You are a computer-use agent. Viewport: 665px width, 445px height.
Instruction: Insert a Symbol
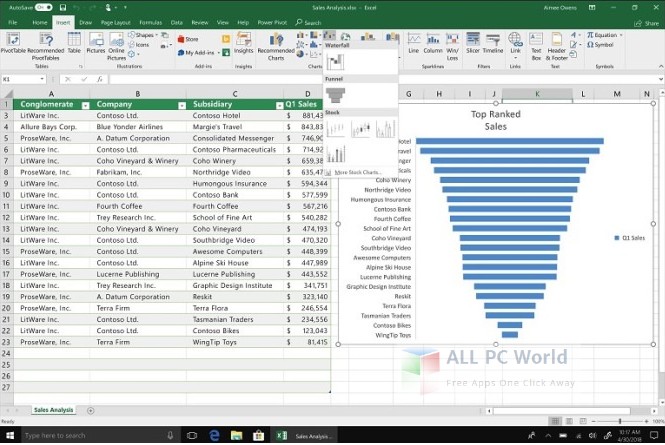pos(600,45)
